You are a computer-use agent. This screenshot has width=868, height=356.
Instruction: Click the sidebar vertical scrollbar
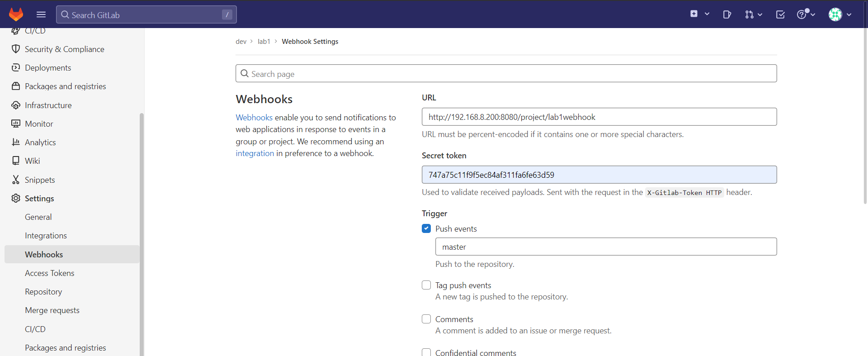(x=142, y=226)
